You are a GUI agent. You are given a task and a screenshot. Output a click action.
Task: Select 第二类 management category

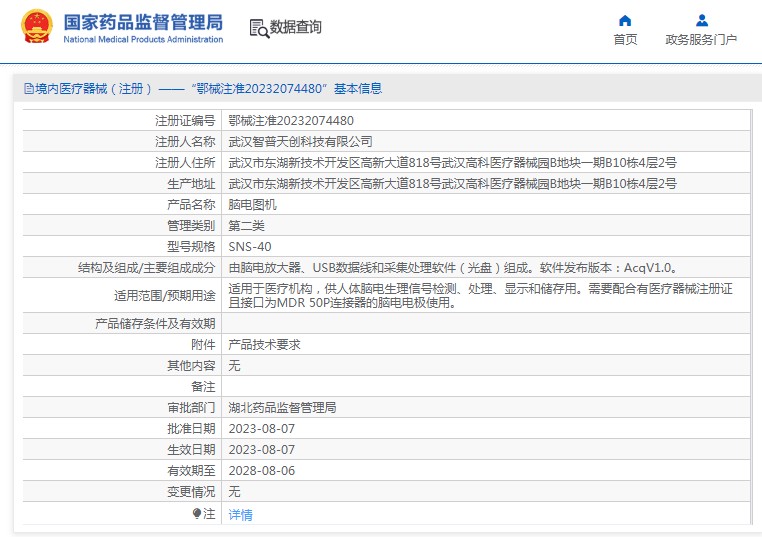246,225
